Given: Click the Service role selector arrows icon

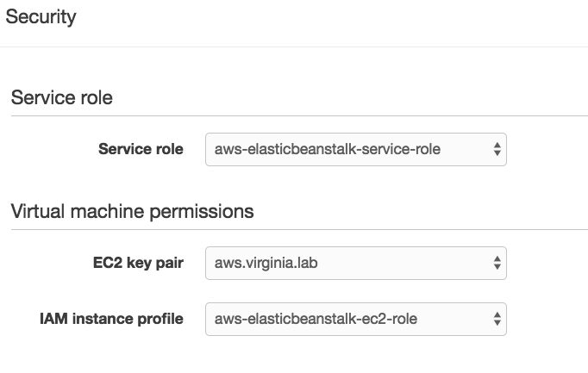Looking at the screenshot, I should click(x=497, y=149).
